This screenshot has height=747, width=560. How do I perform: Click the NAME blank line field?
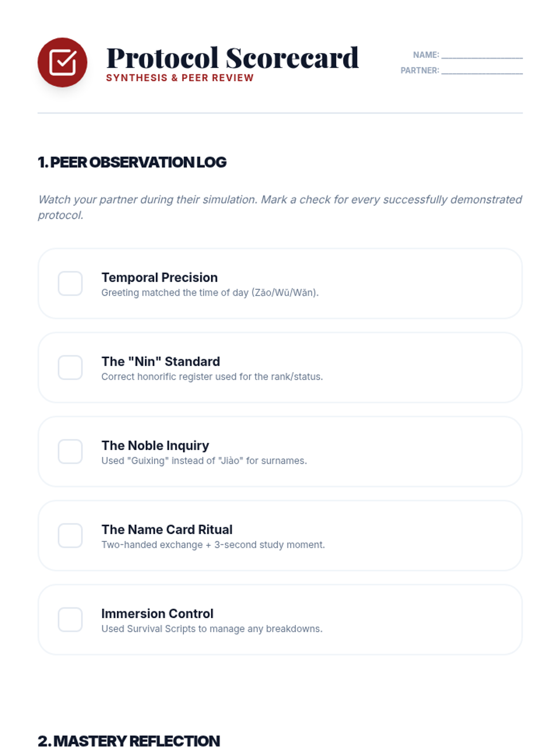click(482, 55)
